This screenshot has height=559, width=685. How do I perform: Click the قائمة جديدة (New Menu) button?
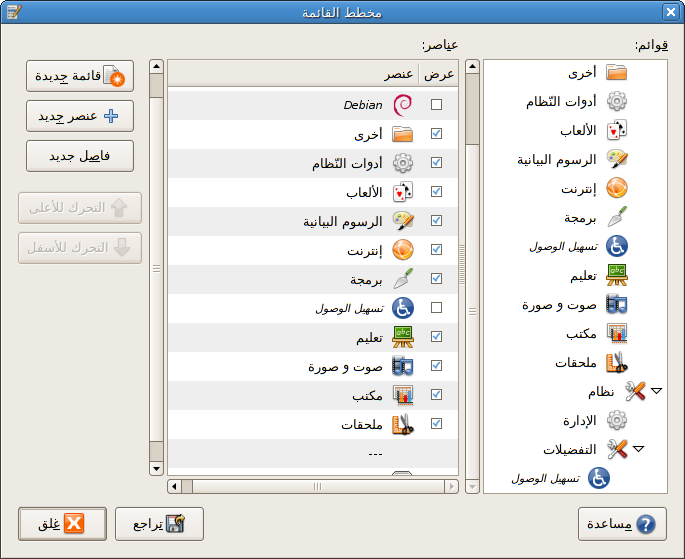(79, 76)
